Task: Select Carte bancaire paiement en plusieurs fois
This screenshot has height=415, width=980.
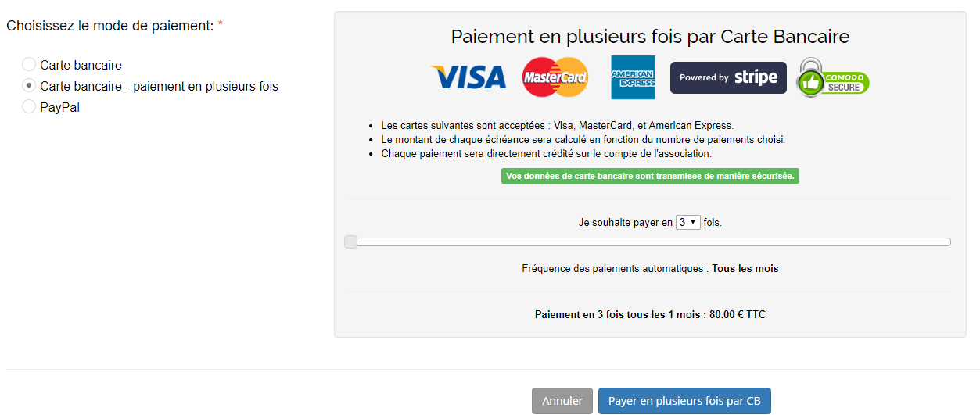Action: (x=29, y=85)
